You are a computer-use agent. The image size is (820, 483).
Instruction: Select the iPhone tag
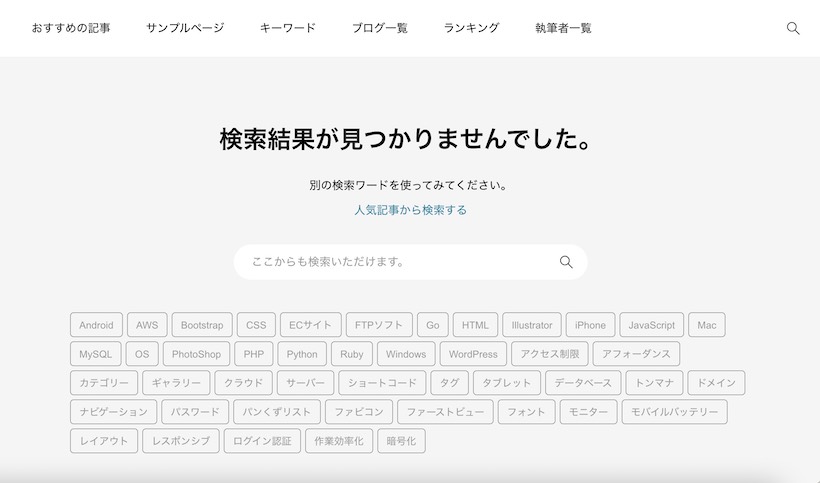coord(590,325)
